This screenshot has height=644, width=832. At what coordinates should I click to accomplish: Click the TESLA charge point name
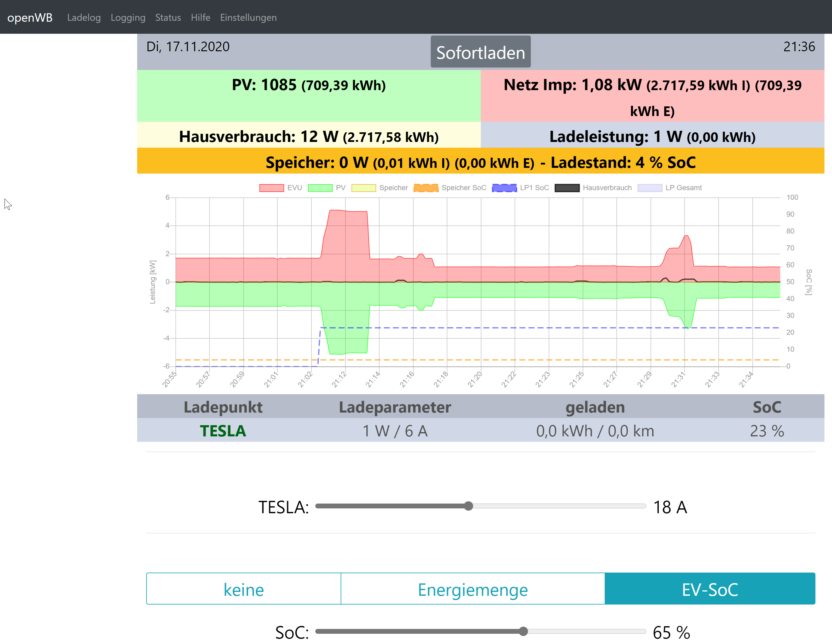click(x=223, y=431)
